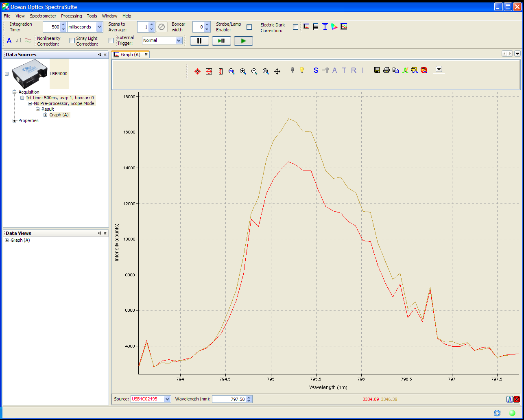The image size is (524, 420).
Task: Copy spectral data to clipboard icon
Action: pos(395,70)
